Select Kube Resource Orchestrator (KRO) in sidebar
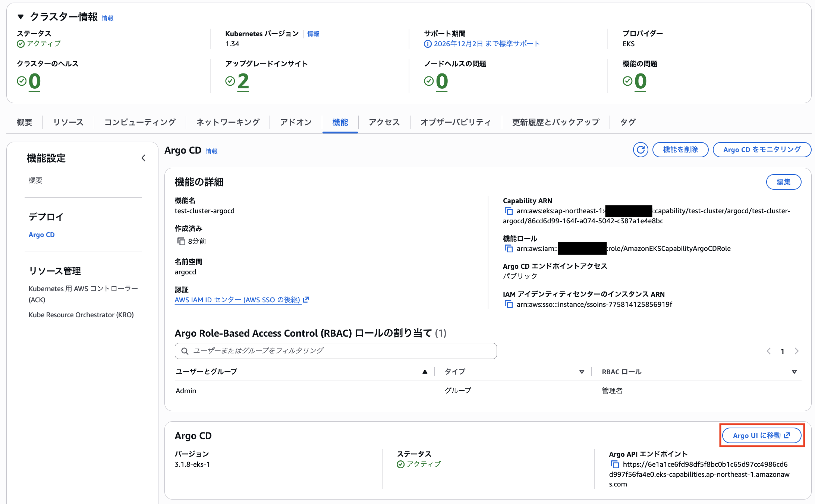This screenshot has width=815, height=504. (x=81, y=315)
